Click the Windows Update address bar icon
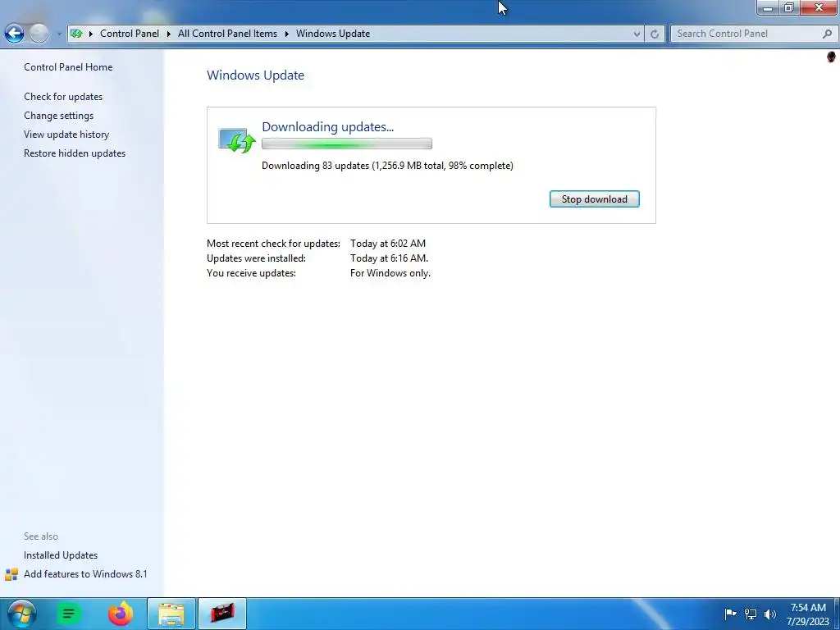The width and height of the screenshot is (840, 630). point(76,33)
